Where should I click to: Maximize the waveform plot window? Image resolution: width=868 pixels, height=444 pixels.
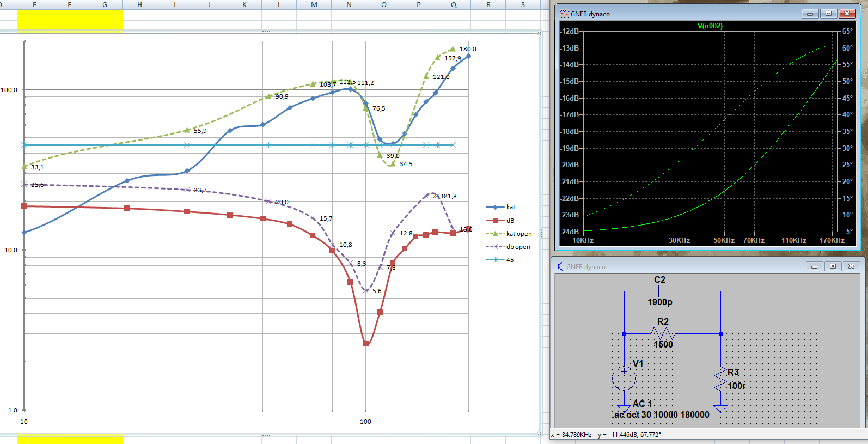point(828,14)
